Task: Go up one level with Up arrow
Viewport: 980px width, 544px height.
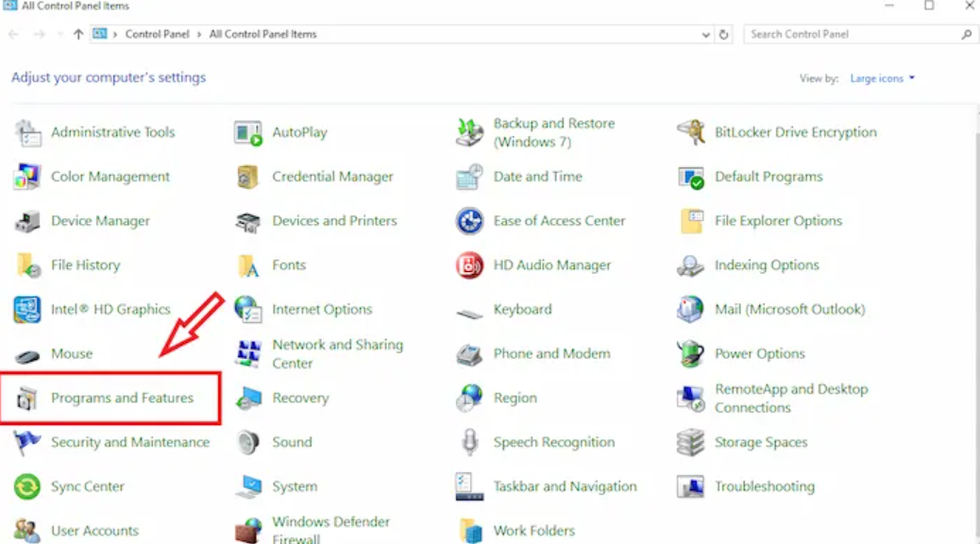Action: click(x=78, y=34)
